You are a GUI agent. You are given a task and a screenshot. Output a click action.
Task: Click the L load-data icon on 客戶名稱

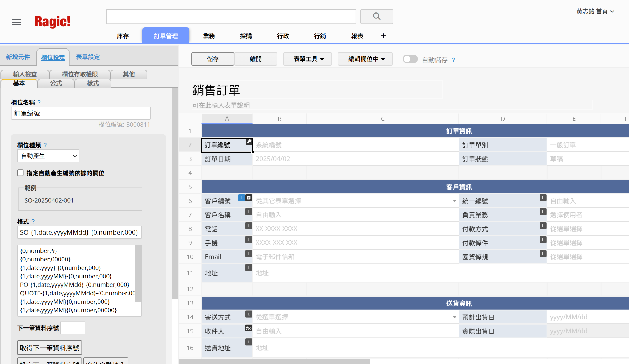[x=248, y=212]
